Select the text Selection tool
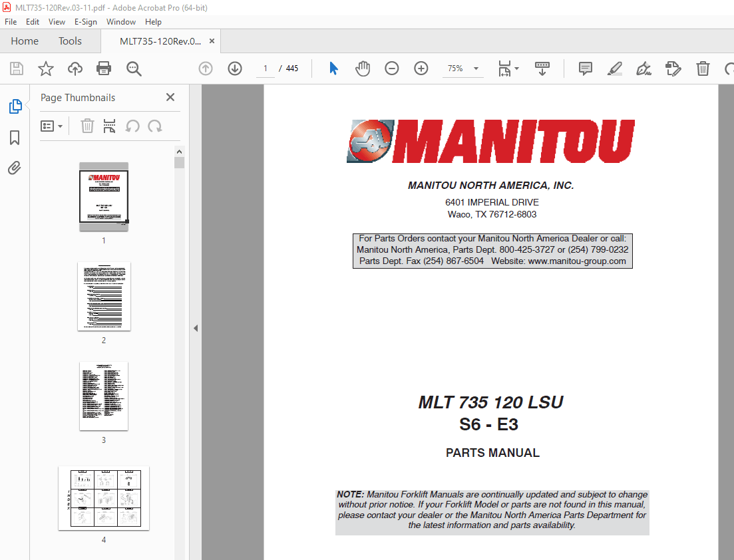Image resolution: width=734 pixels, height=560 pixels. coord(333,69)
